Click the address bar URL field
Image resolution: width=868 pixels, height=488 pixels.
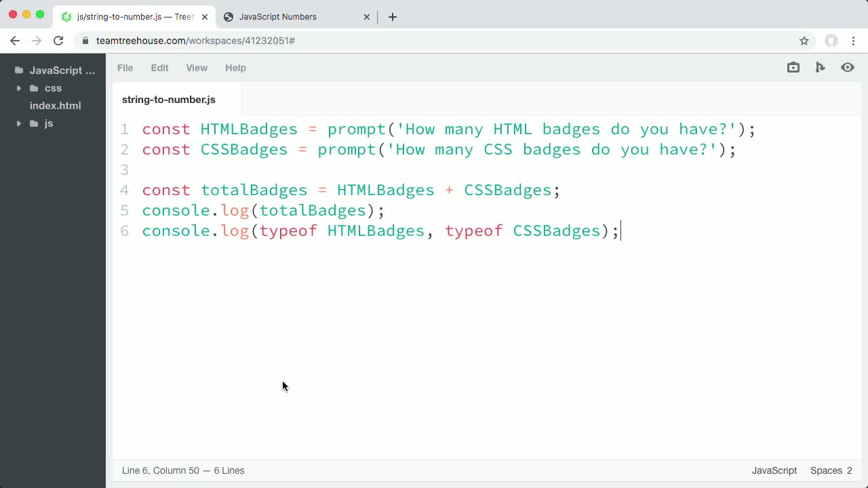271,41
